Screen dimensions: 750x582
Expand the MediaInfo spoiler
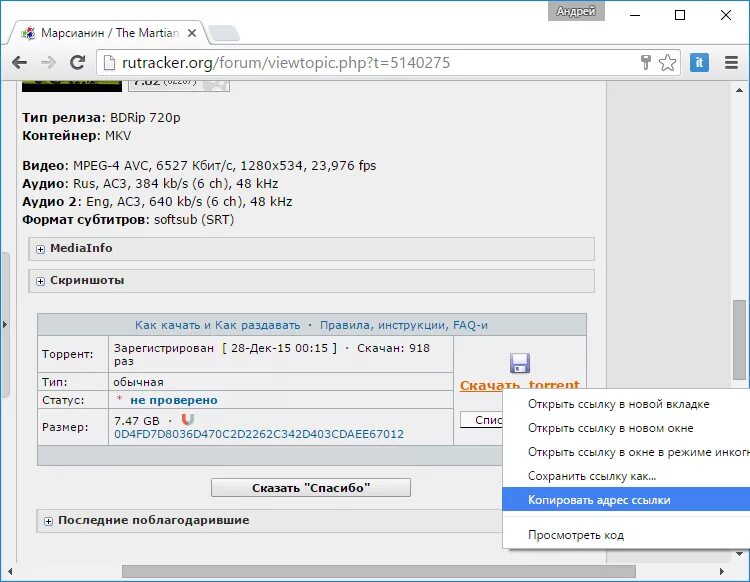[x=311, y=249]
